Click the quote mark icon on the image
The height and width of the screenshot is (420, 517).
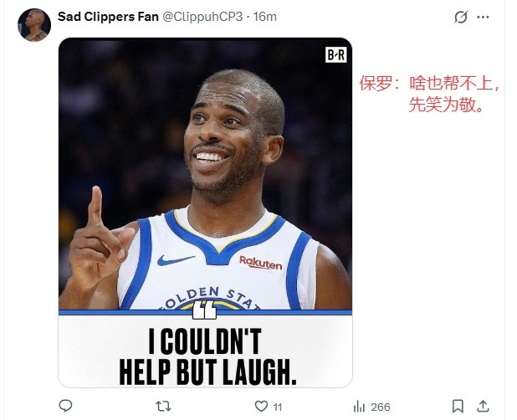click(x=204, y=310)
